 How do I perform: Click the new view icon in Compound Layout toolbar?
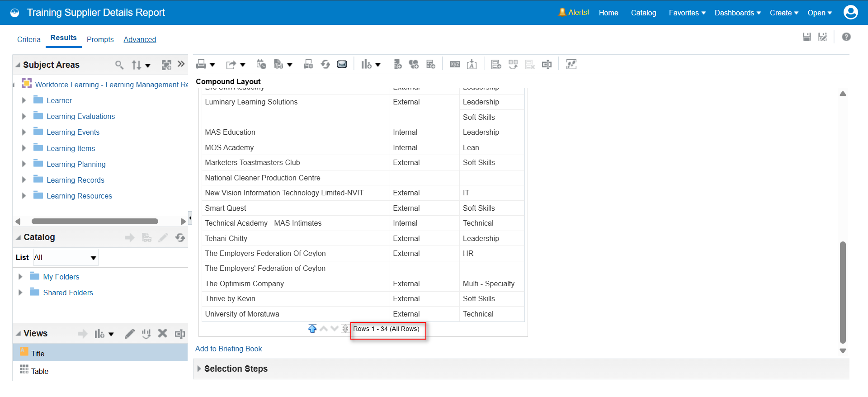click(x=366, y=65)
